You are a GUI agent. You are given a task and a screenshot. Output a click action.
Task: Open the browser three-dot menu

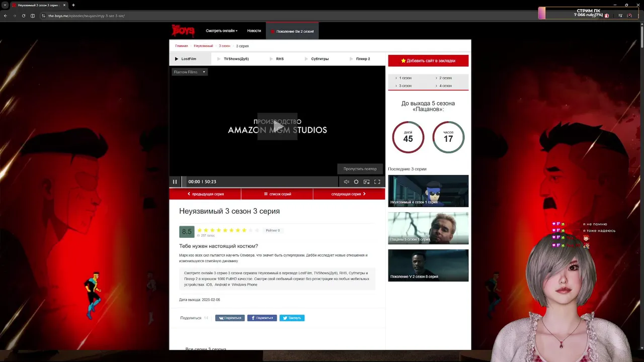638,16
